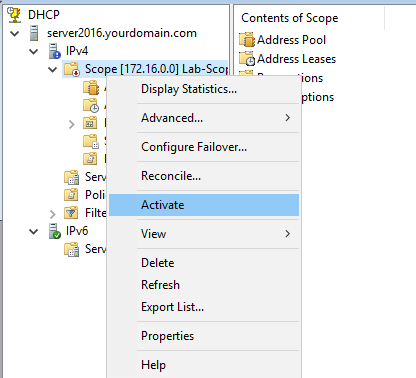Select Address Leases text in contents pane
This screenshot has width=416, height=378.
[296, 59]
